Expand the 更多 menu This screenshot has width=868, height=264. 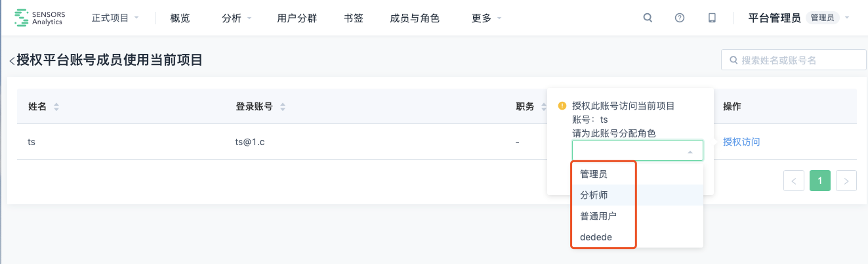click(487, 18)
